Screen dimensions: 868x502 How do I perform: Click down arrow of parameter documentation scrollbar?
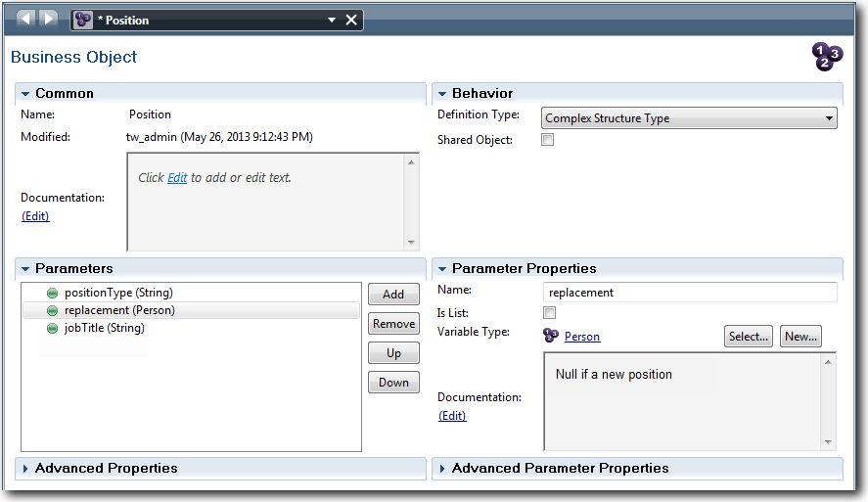point(828,441)
